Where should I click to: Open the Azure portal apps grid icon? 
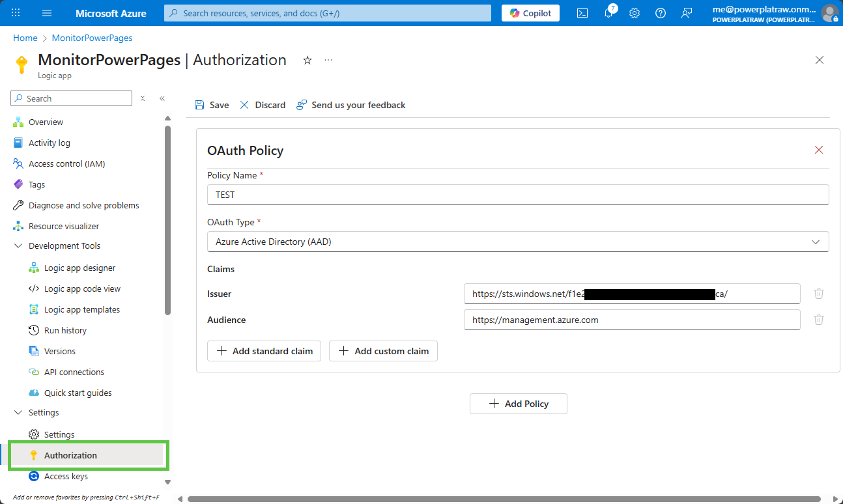16,13
